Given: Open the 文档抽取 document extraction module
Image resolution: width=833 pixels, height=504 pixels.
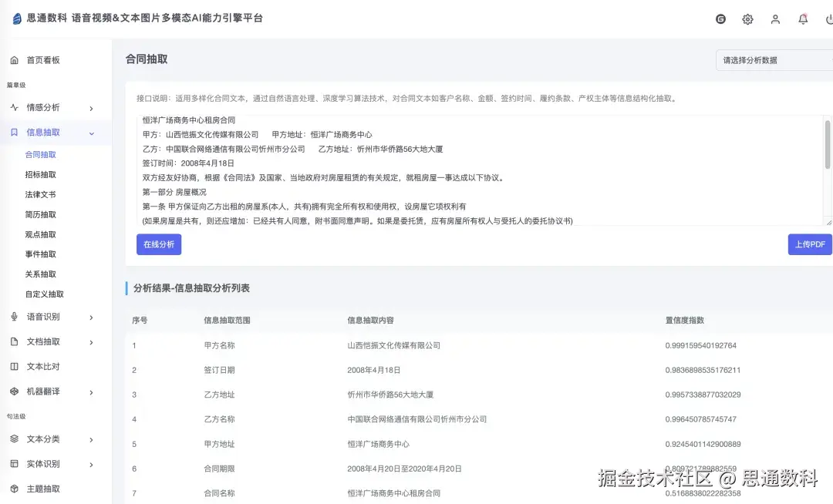Looking at the screenshot, I should (x=46, y=341).
